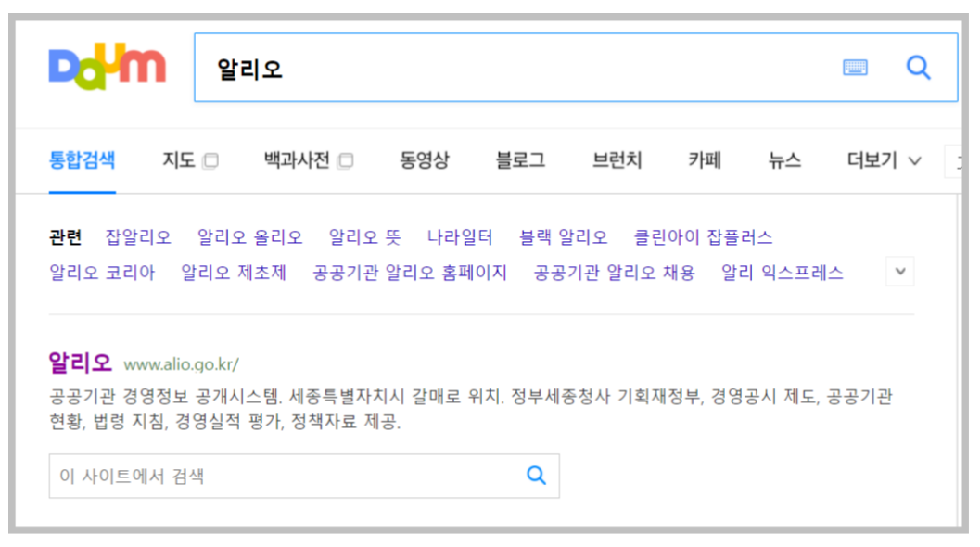
Task: Click related search 알리오 뜻
Action: pos(365,237)
